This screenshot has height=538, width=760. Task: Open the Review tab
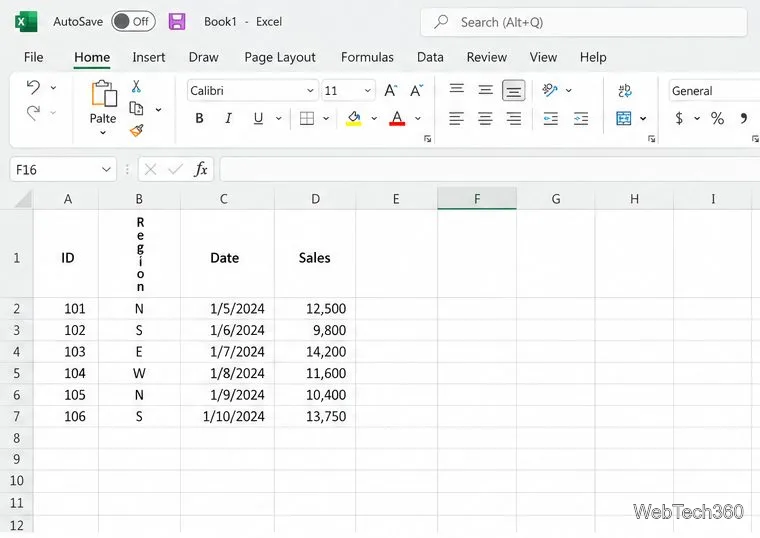pos(487,57)
